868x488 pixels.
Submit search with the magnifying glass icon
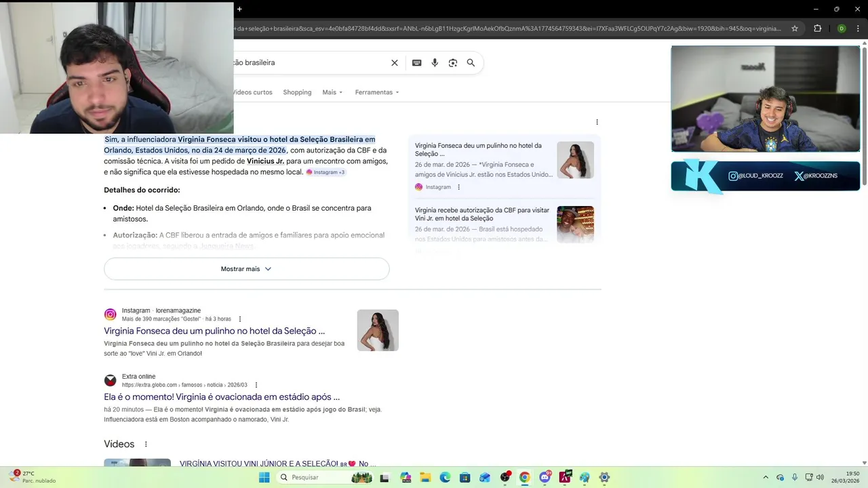tap(471, 63)
